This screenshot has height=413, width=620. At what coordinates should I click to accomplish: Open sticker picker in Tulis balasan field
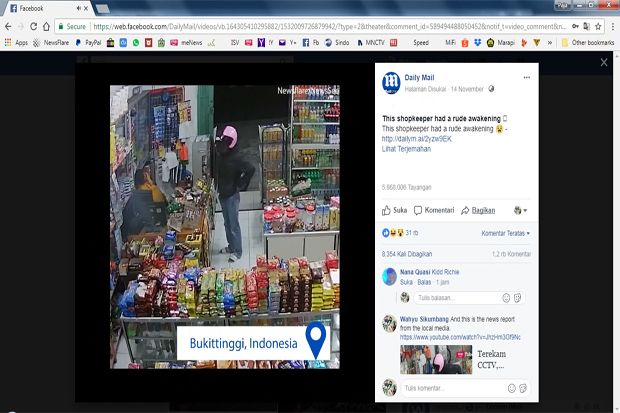(x=517, y=298)
